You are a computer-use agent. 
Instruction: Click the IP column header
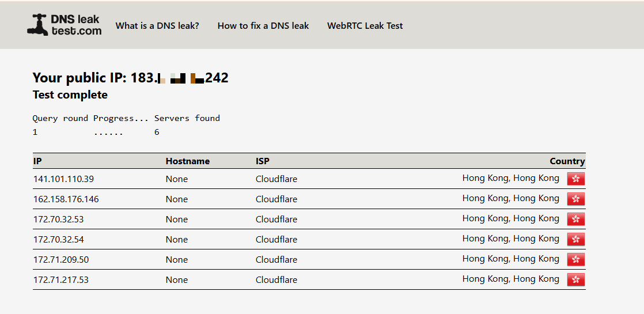click(x=37, y=161)
